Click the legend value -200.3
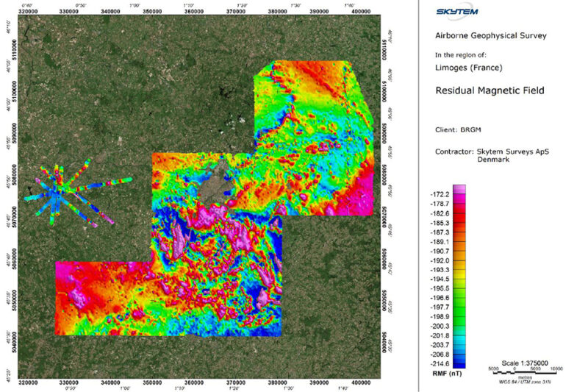The width and height of the screenshot is (588, 392). click(x=440, y=327)
